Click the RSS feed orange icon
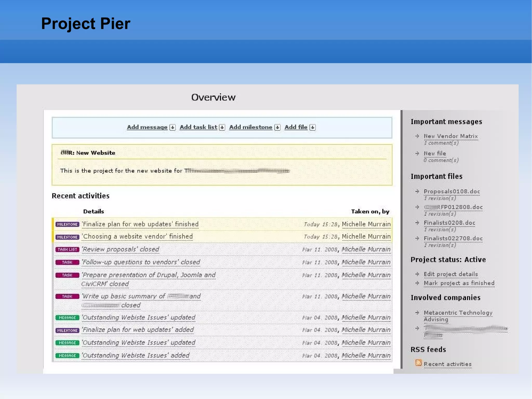This screenshot has height=399, width=532. pyautogui.click(x=418, y=363)
